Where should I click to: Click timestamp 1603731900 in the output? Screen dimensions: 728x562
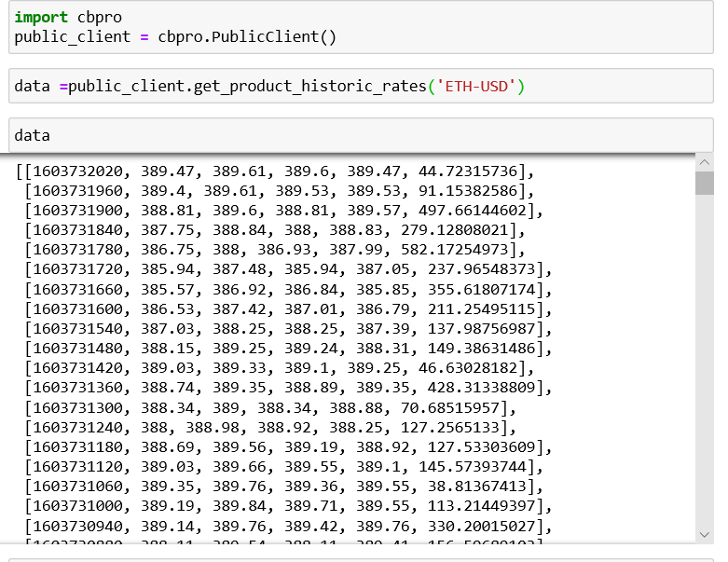click(x=77, y=211)
